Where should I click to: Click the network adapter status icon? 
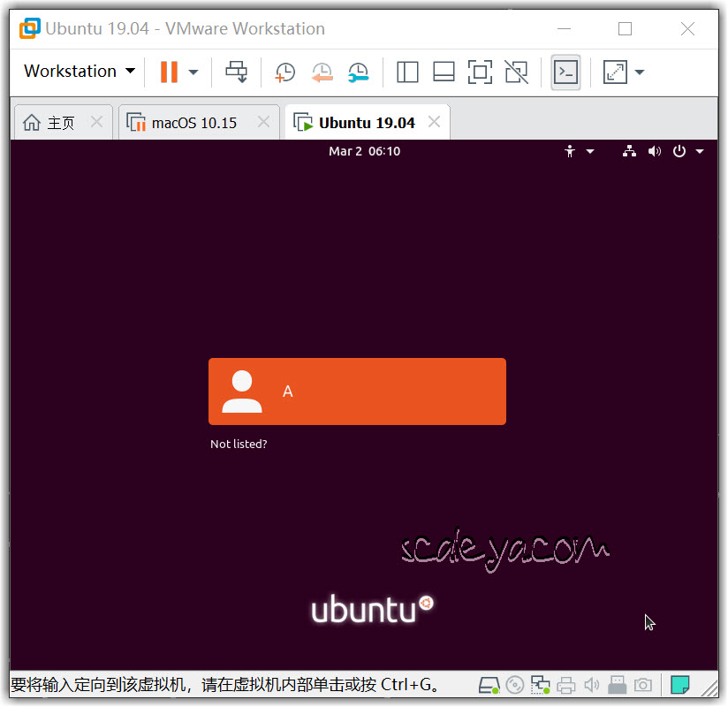click(x=540, y=685)
